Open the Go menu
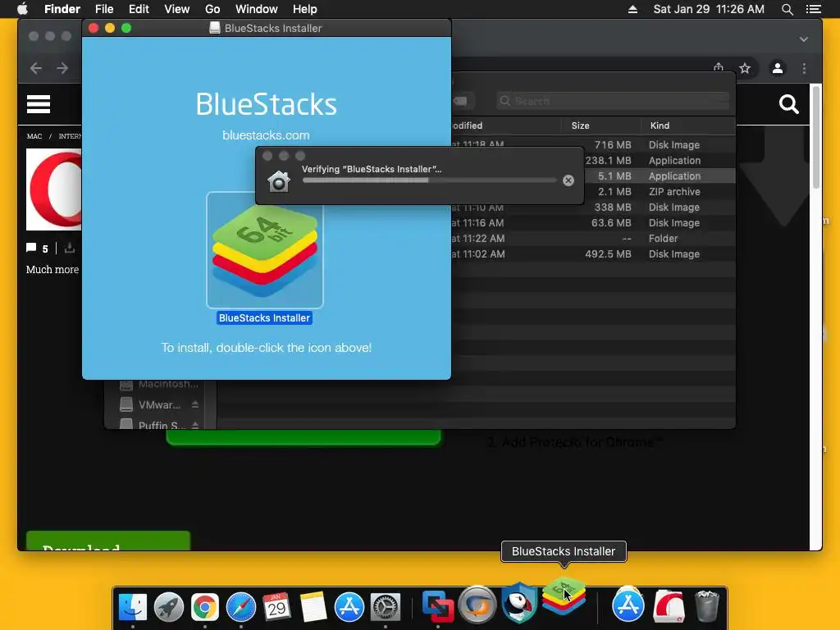Image resolution: width=840 pixels, height=630 pixels. [x=212, y=9]
